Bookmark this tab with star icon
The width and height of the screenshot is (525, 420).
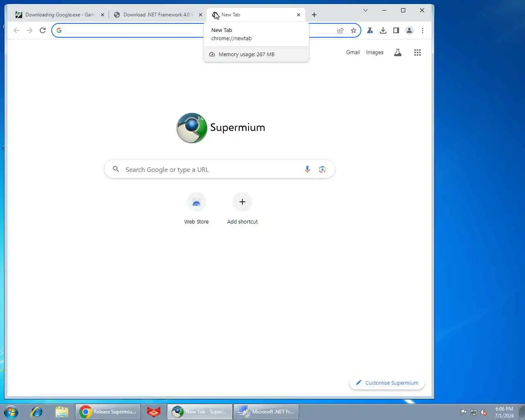pos(354,30)
